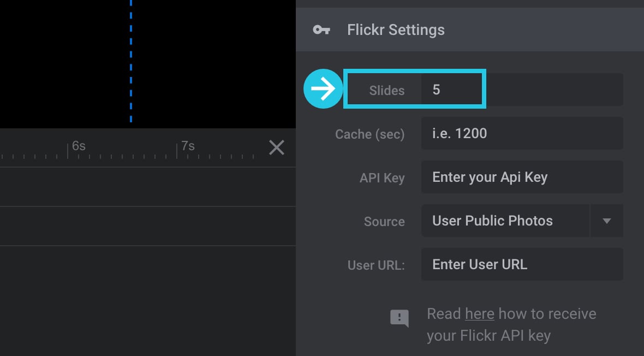The width and height of the screenshot is (644, 356).
Task: Select the User Public Photos source box
Action: [x=505, y=221]
